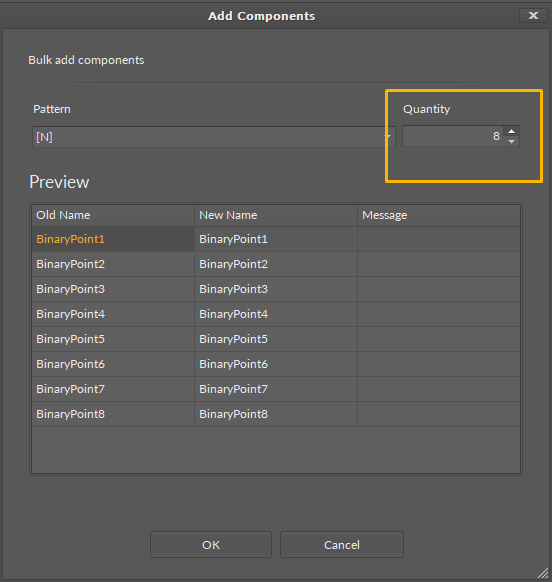Screen dimensions: 552x582
Task: Open the Pattern dropdown arrow
Action: (x=388, y=137)
